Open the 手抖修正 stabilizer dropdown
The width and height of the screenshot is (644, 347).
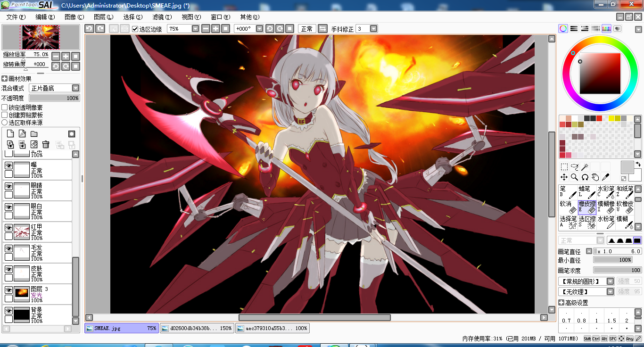373,29
